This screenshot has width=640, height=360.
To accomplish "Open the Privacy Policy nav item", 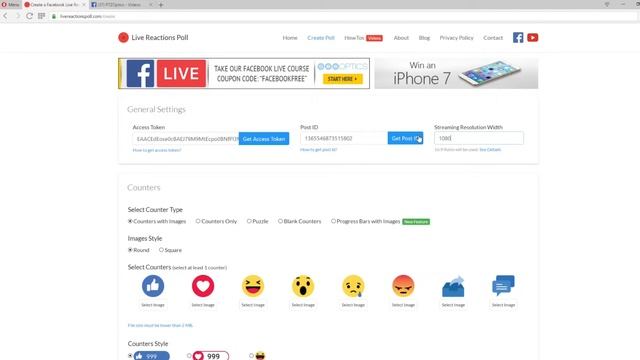I will (456, 38).
